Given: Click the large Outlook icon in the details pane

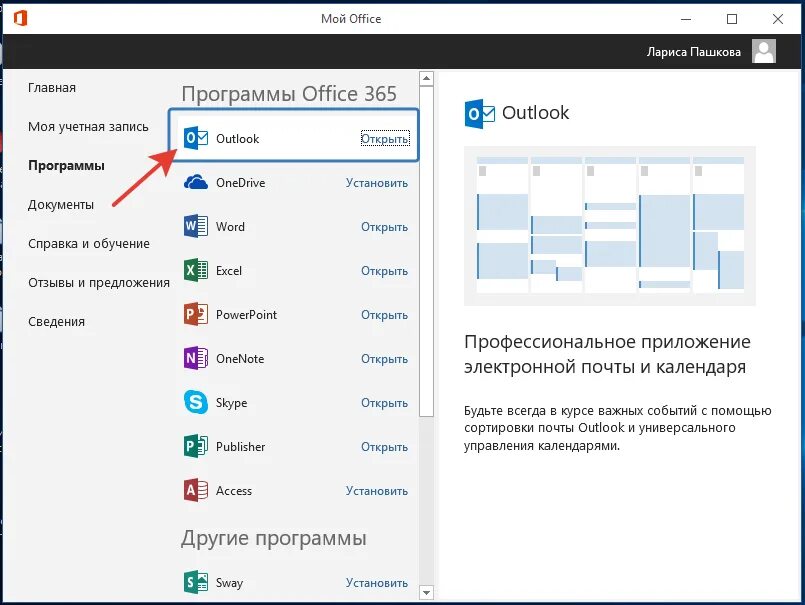Looking at the screenshot, I should click(479, 114).
